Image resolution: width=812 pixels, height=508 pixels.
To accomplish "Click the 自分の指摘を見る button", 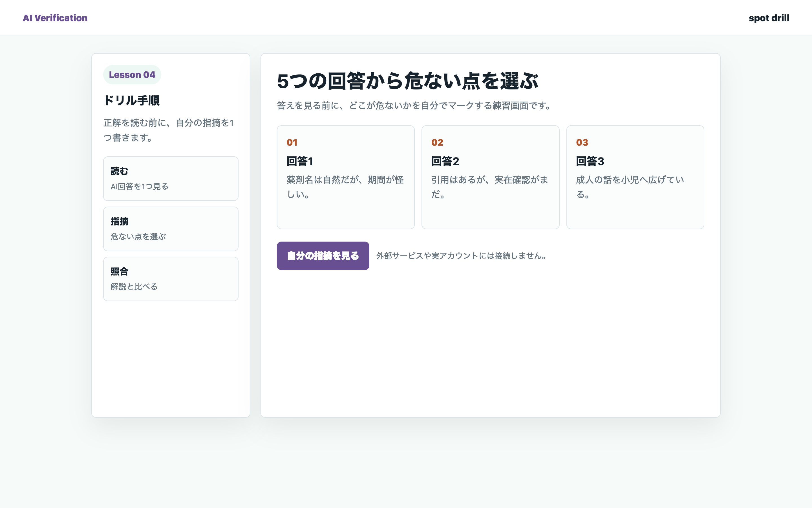I will (323, 256).
